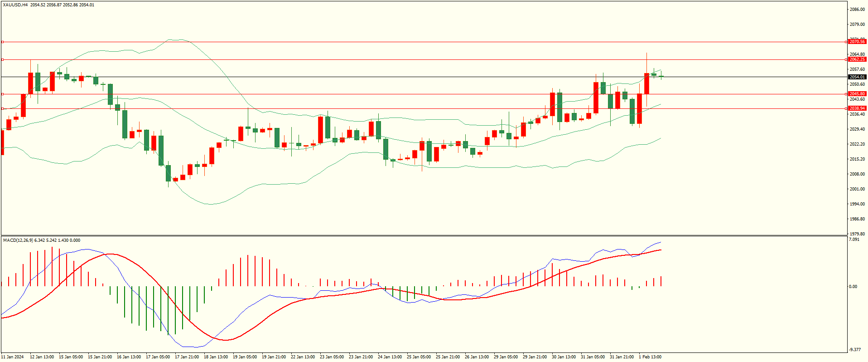This screenshot has height=362, width=868.
Task: Click the -9.377 MACD scale value
Action: pos(855,350)
